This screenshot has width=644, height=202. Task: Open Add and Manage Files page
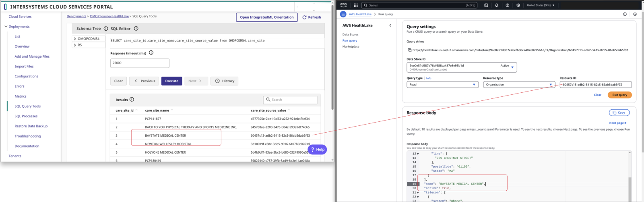coord(32,56)
